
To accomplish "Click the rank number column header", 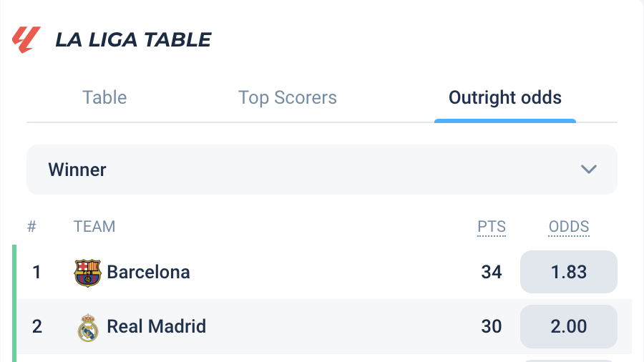I will [31, 227].
